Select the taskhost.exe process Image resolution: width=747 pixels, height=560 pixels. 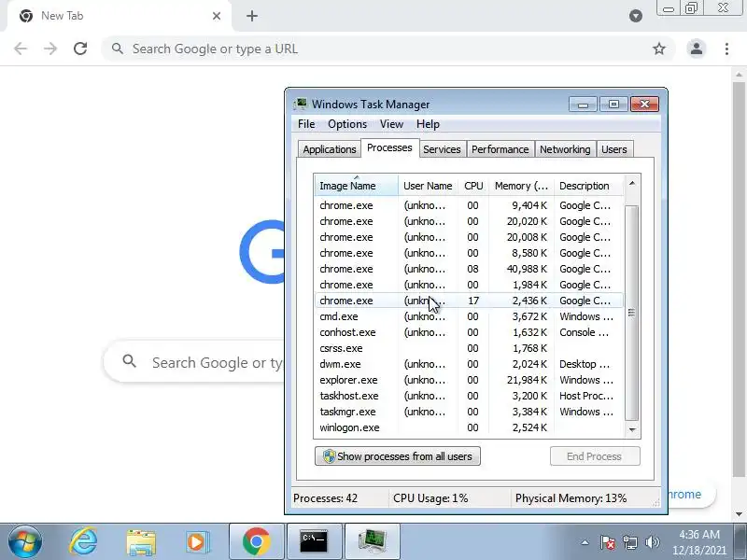[x=469, y=396]
